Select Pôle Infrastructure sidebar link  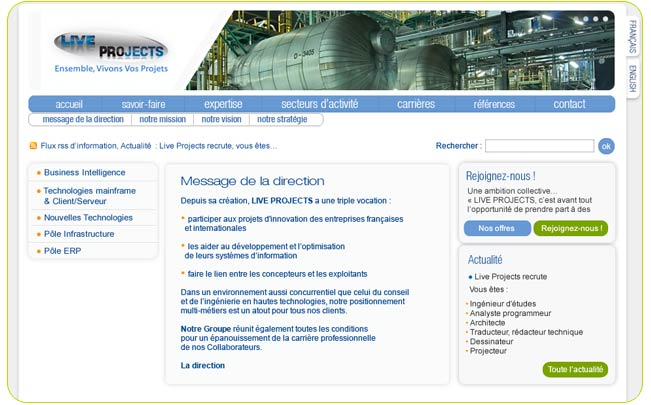(79, 234)
